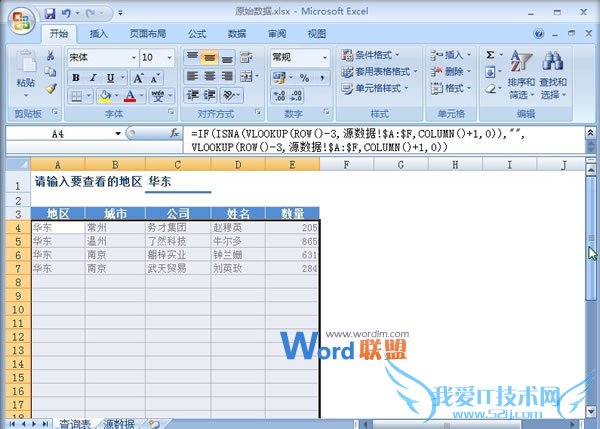Align text to bottom of cell
Image resolution: width=600 pixels, height=429 pixels.
227,57
